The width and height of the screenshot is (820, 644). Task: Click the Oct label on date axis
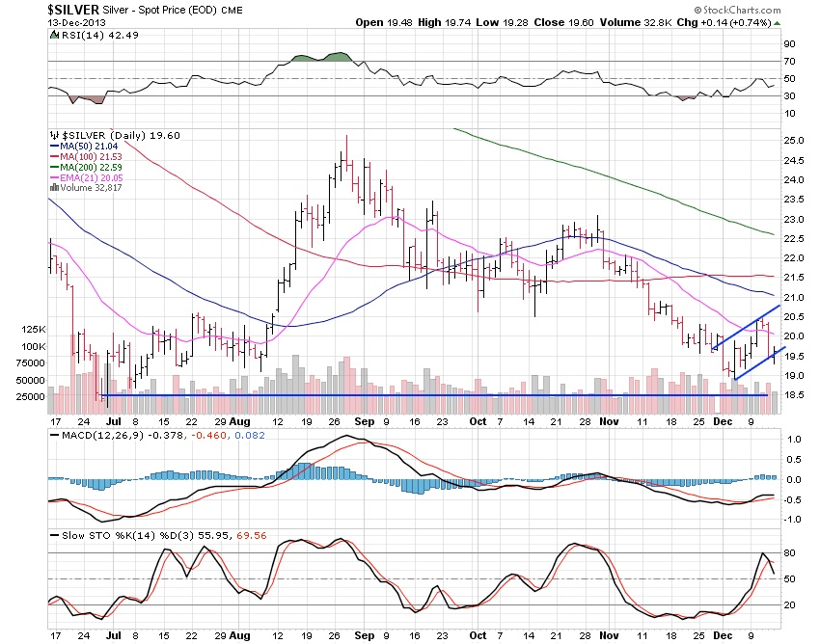pos(477,422)
